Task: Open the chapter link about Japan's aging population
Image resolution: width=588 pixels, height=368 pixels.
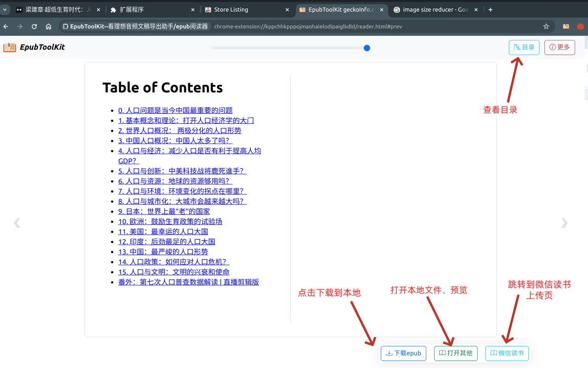Action: [164, 211]
